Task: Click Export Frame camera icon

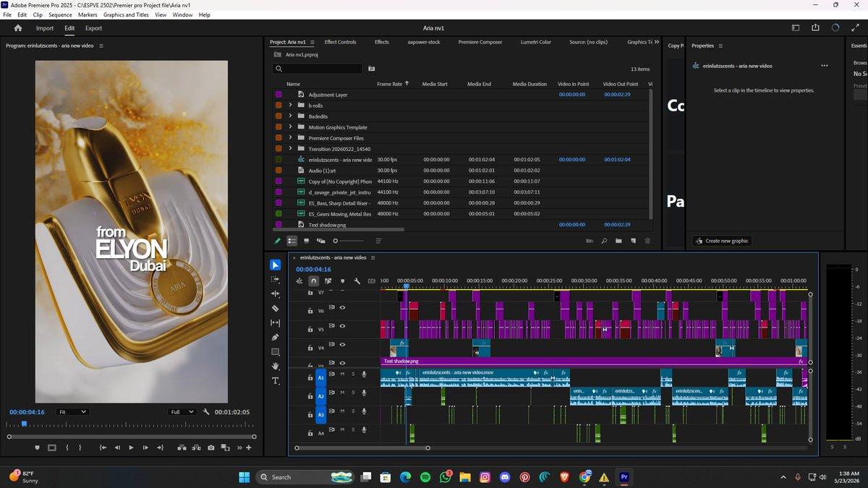Action: point(210,448)
